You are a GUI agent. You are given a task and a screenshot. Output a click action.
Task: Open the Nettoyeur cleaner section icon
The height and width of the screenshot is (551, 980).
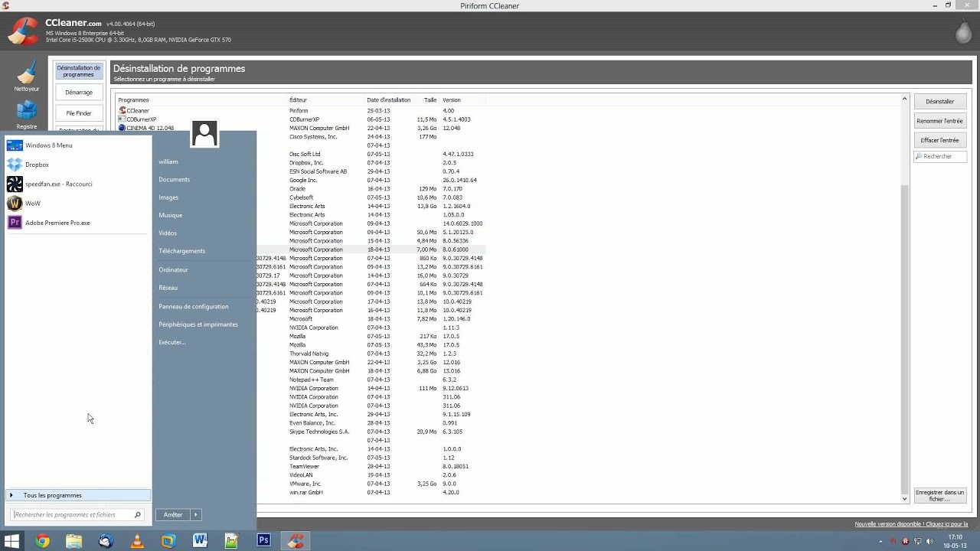tap(27, 74)
